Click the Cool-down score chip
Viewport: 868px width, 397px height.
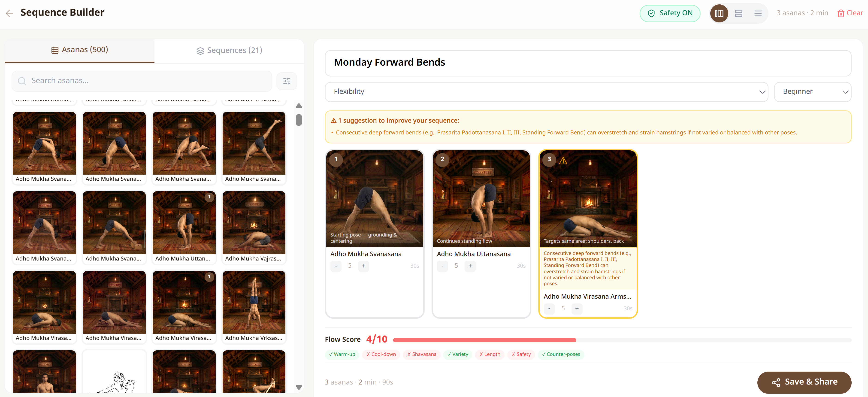pos(381,354)
